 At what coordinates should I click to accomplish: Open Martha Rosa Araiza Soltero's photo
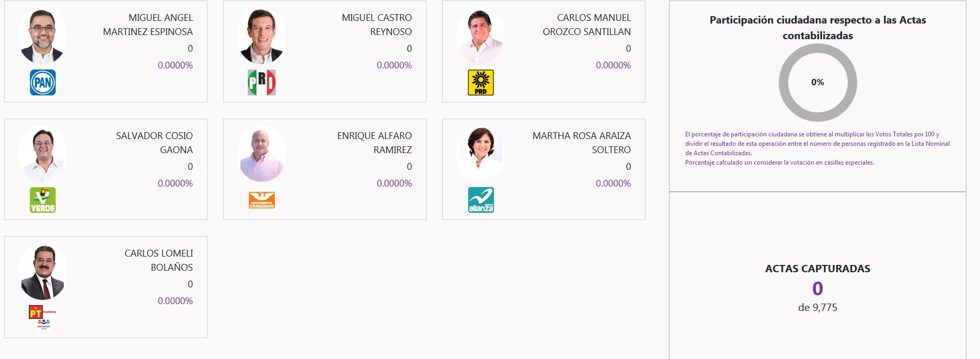click(x=480, y=154)
